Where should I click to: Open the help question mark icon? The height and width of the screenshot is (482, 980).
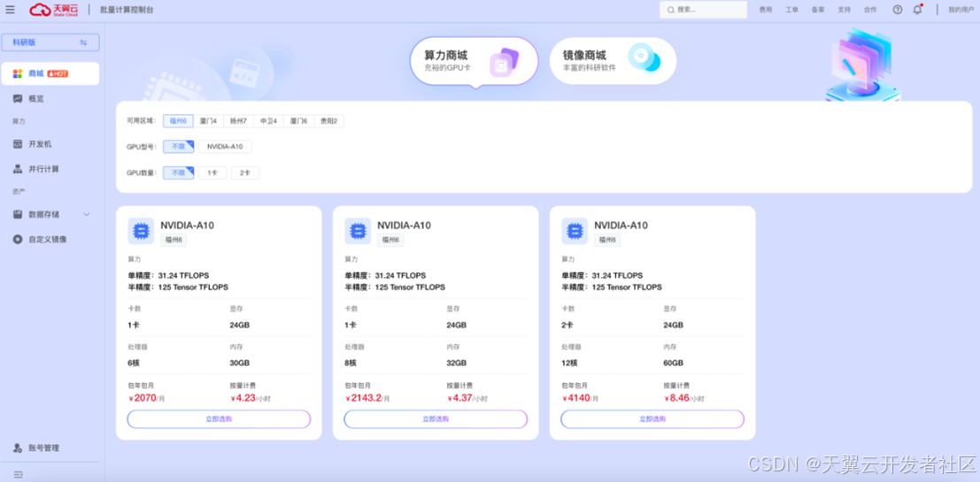[897, 10]
